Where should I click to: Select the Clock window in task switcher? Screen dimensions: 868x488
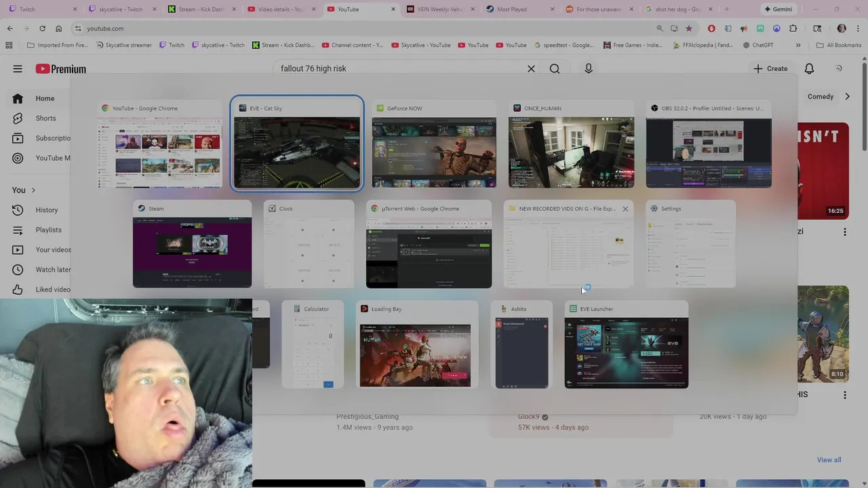[x=309, y=244]
